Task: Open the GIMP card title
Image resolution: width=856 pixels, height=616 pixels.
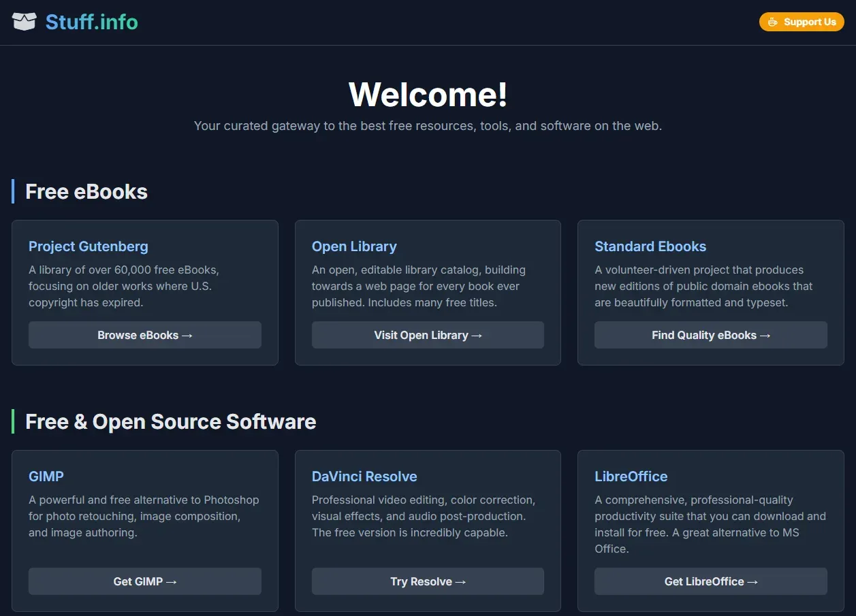Action: coord(46,476)
